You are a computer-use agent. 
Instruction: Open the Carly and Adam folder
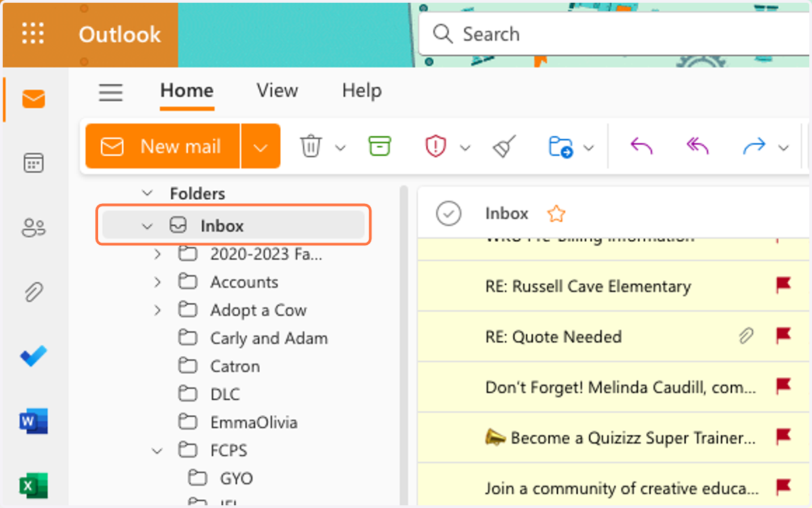click(x=269, y=338)
